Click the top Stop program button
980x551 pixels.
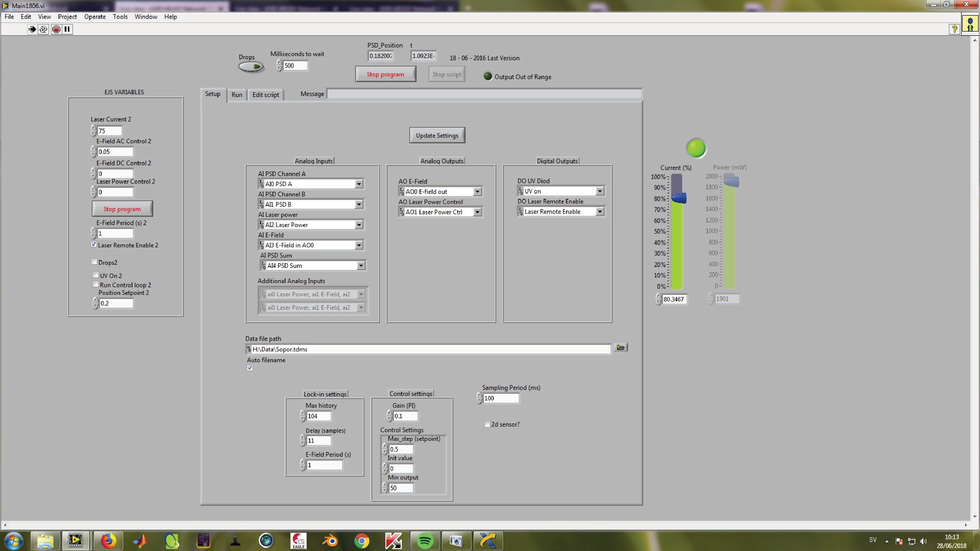385,74
